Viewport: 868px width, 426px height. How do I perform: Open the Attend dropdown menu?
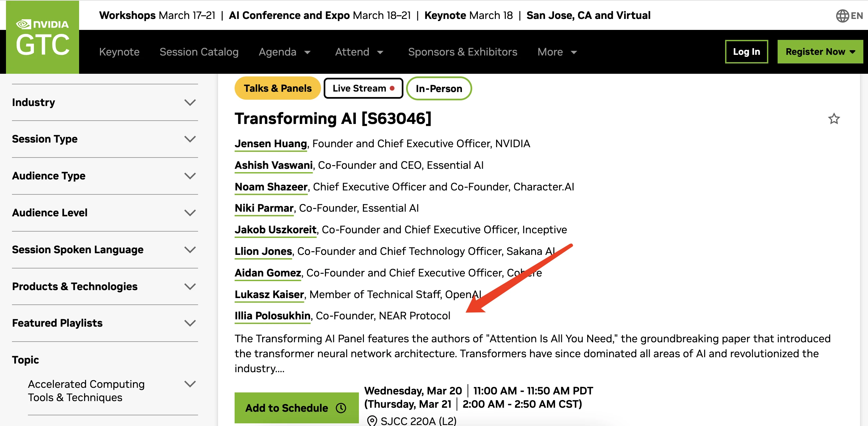pyautogui.click(x=359, y=52)
